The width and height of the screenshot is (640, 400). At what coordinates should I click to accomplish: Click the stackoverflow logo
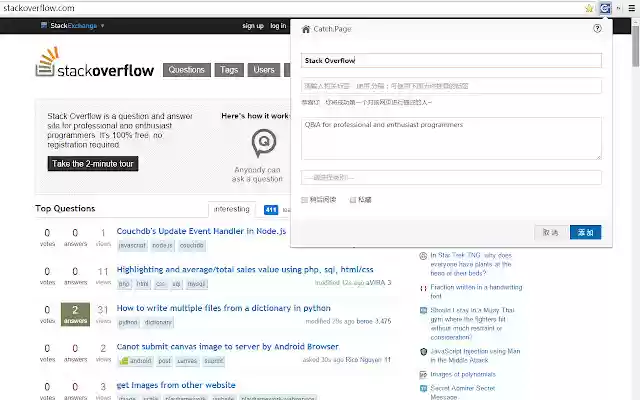tap(95, 62)
